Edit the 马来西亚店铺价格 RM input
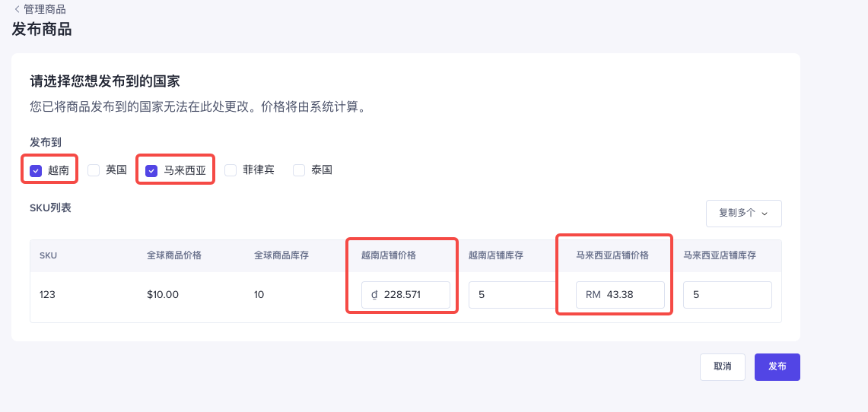Image resolution: width=868 pixels, height=412 pixels. point(633,295)
